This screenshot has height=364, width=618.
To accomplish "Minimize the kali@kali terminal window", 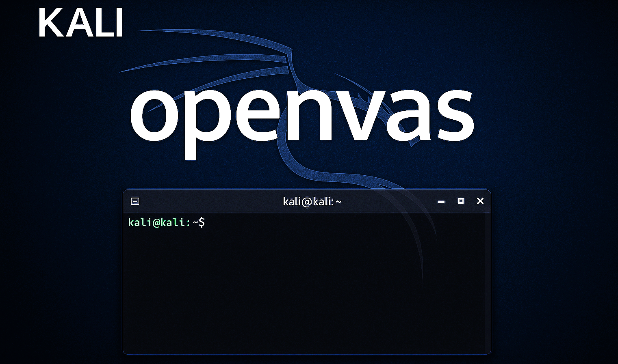I will point(441,202).
